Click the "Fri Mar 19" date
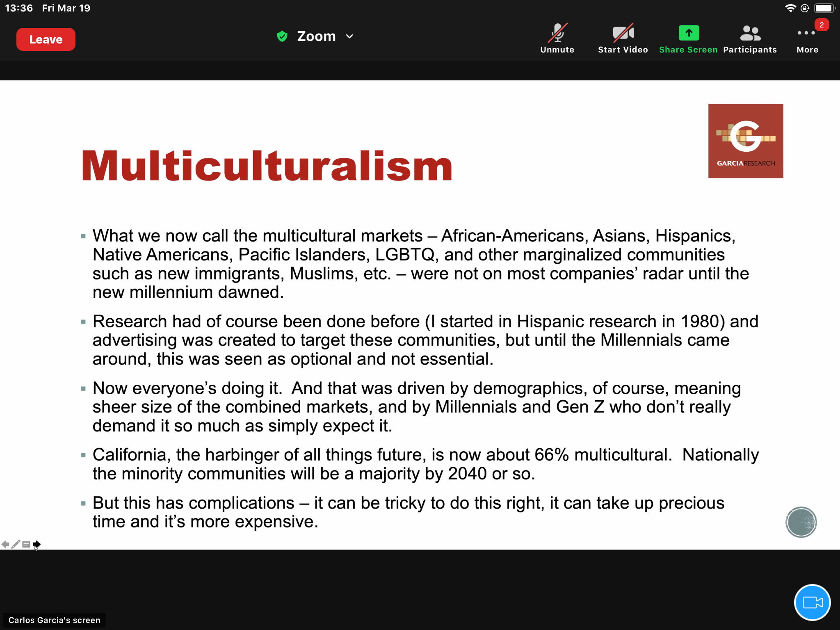This screenshot has height=630, width=840. pyautogui.click(x=66, y=8)
